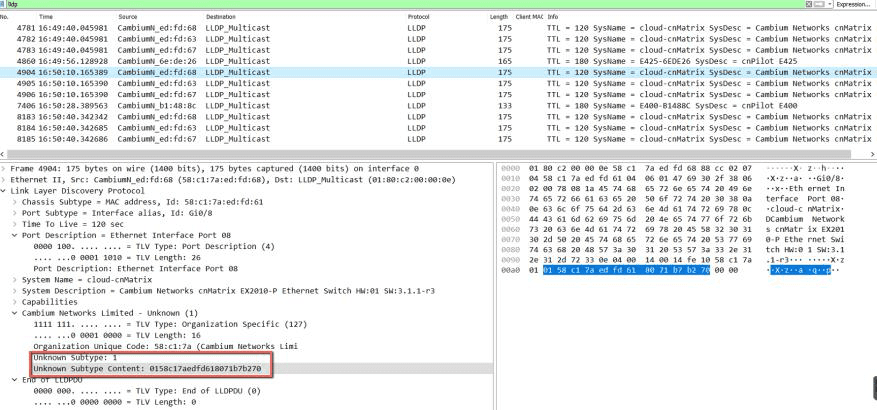The height and width of the screenshot is (410, 877).
Task: Select the 'TLV Length: 16' line
Action: [x=115, y=336]
